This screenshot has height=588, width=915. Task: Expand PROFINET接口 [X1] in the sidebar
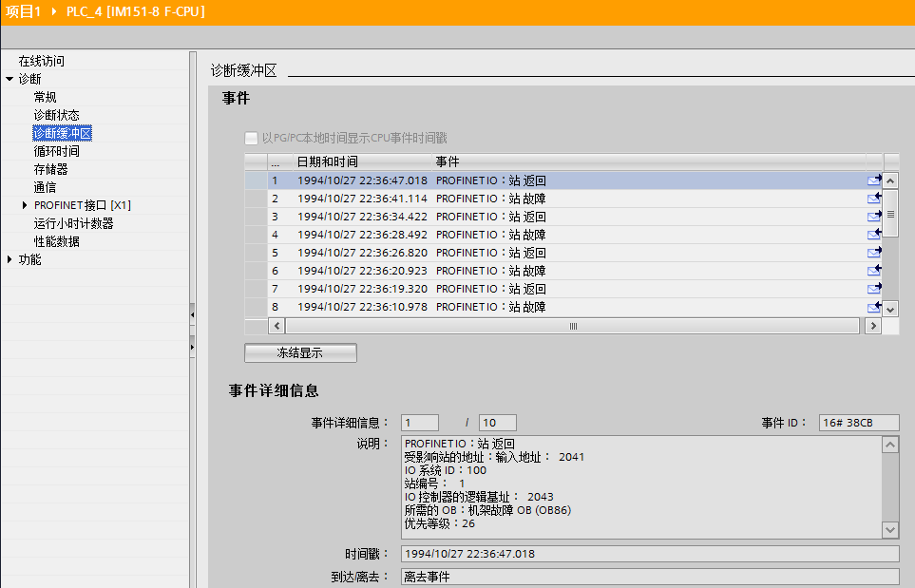[25, 204]
